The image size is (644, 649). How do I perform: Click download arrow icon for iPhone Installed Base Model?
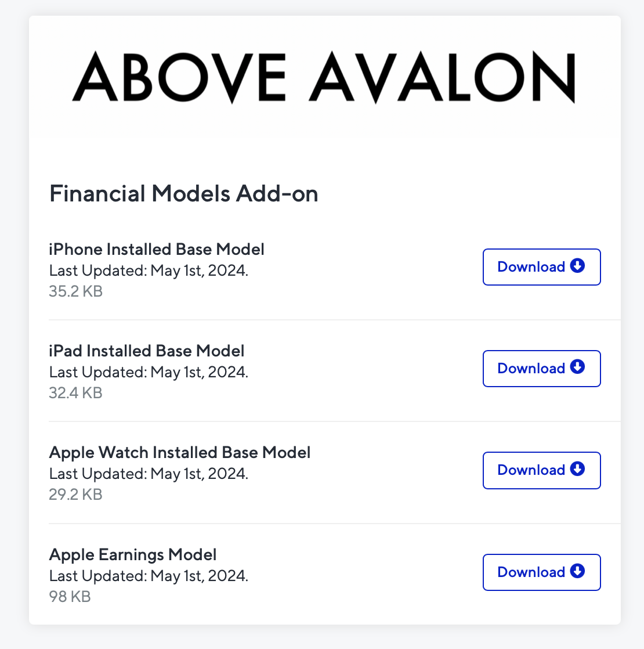tap(577, 266)
